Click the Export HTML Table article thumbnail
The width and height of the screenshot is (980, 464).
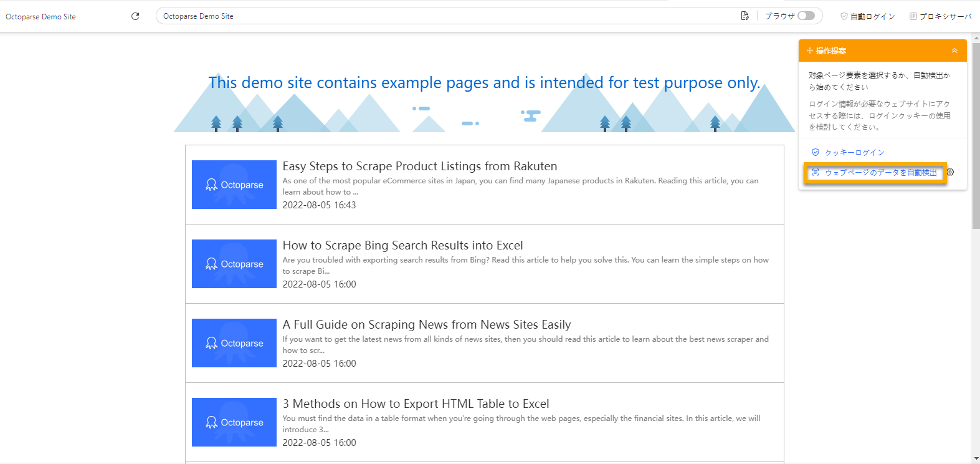(x=234, y=422)
